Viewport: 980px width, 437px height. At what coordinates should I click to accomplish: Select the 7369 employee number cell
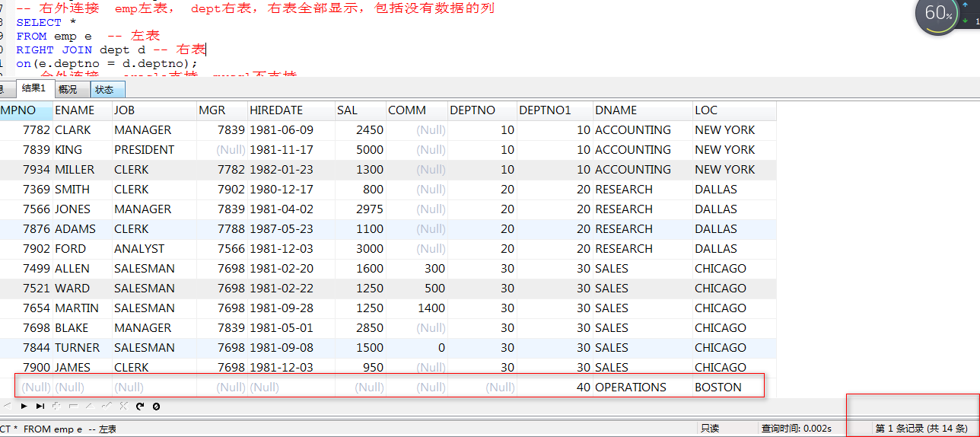(x=26, y=190)
